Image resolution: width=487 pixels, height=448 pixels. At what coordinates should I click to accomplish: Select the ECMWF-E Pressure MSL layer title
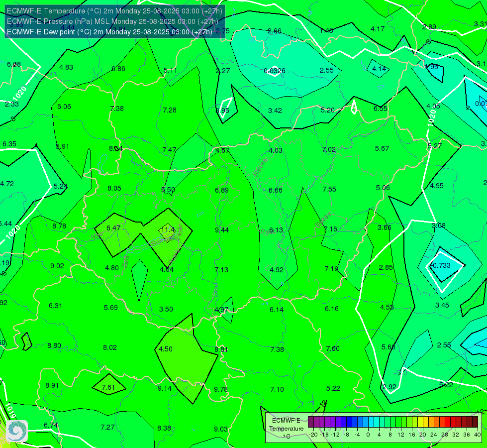[x=112, y=21]
